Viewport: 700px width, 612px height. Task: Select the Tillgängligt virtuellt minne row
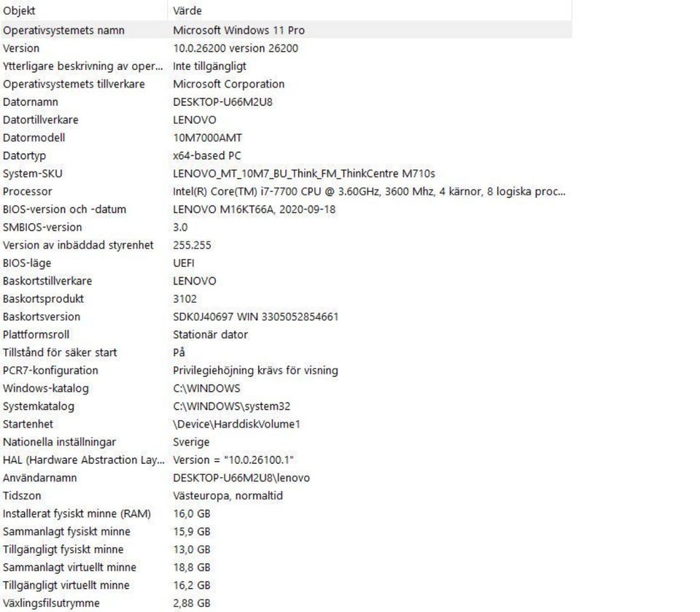pos(286,585)
